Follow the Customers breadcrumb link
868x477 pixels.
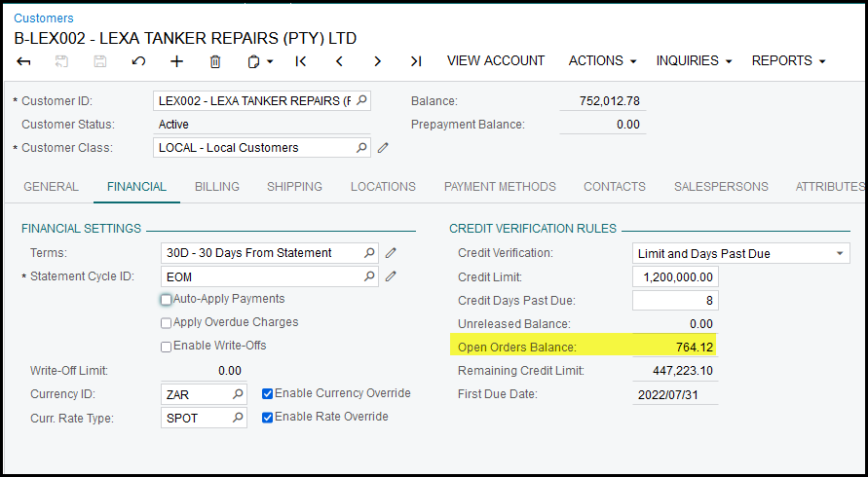point(43,18)
